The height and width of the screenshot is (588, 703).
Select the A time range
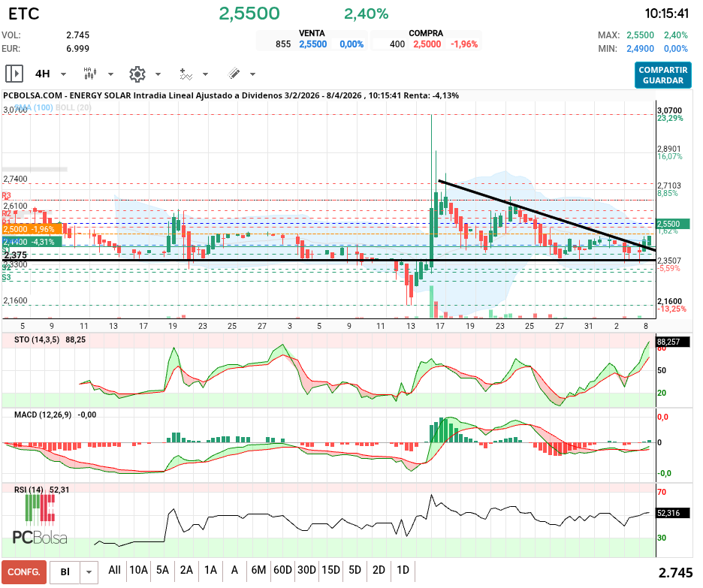(234, 570)
